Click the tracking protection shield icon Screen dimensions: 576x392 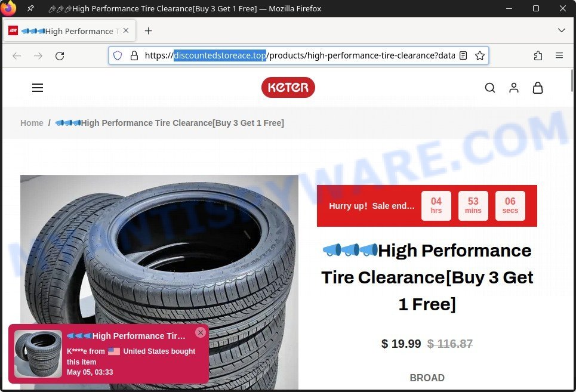coord(118,55)
